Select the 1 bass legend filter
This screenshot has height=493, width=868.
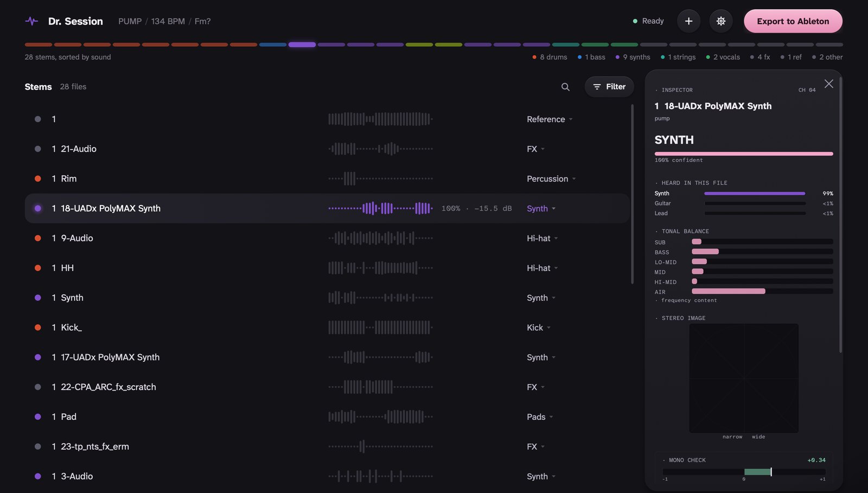point(591,57)
